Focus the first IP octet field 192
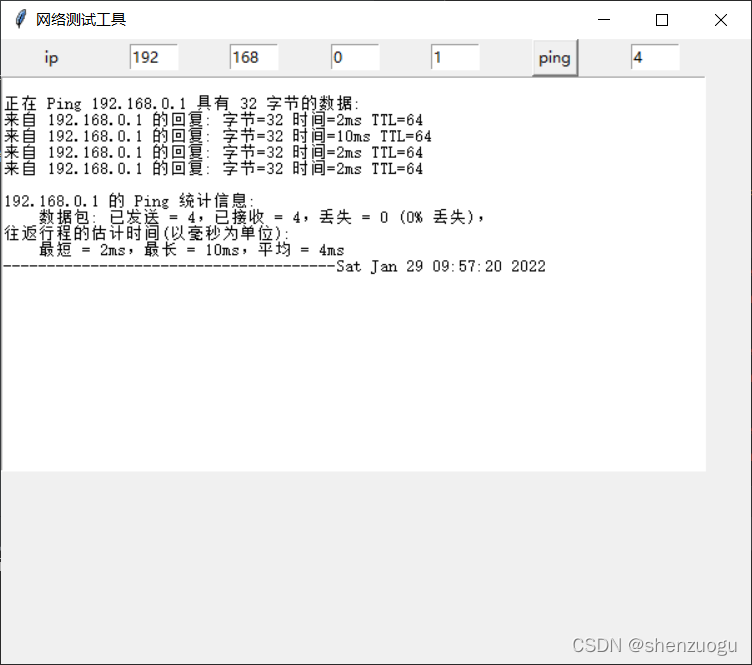 coord(154,58)
